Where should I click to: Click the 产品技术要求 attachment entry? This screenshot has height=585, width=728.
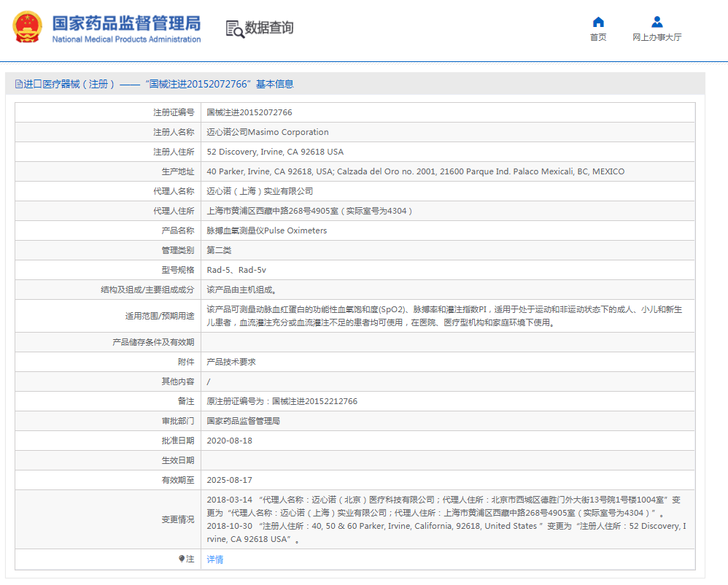click(231, 362)
